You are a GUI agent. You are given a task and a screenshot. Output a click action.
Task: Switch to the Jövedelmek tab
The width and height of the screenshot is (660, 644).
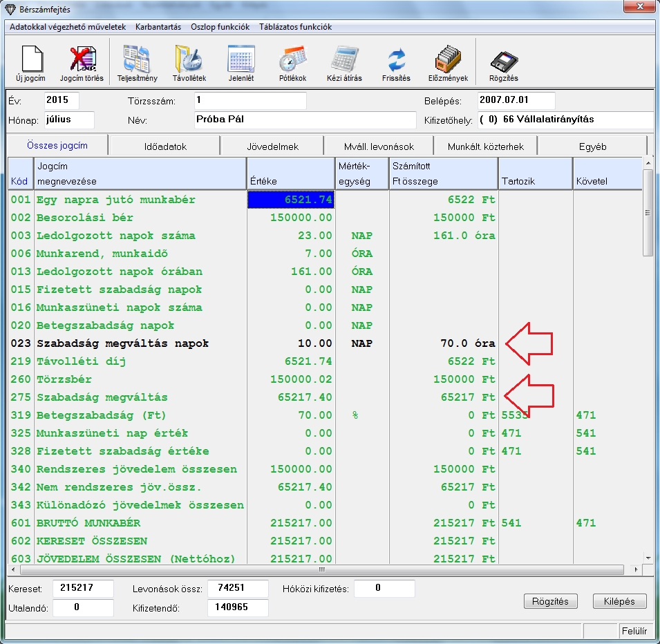coord(272,146)
